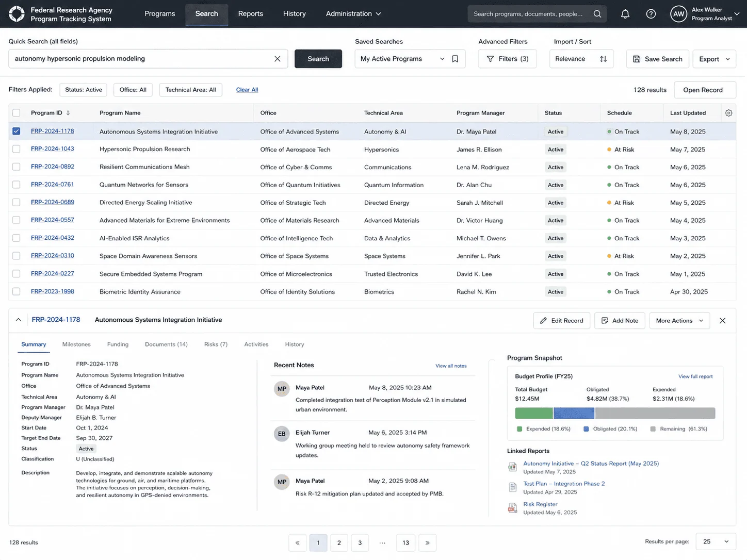Click the dark Search button
Viewport: 747px width, 560px height.
click(x=318, y=59)
